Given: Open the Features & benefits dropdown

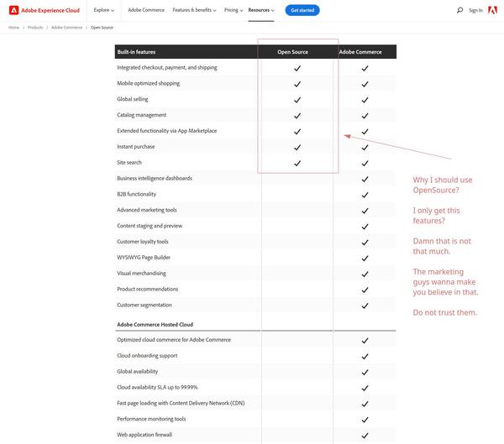Looking at the screenshot, I should tap(193, 10).
